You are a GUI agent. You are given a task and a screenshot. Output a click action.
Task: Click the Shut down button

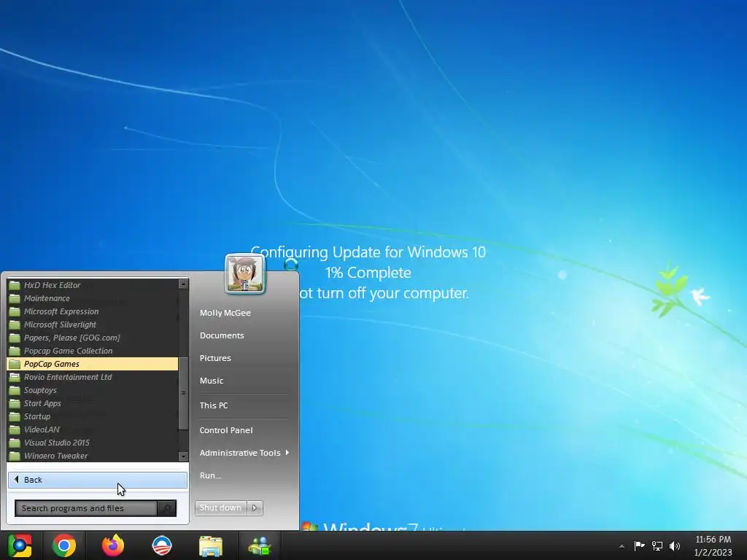click(220, 507)
